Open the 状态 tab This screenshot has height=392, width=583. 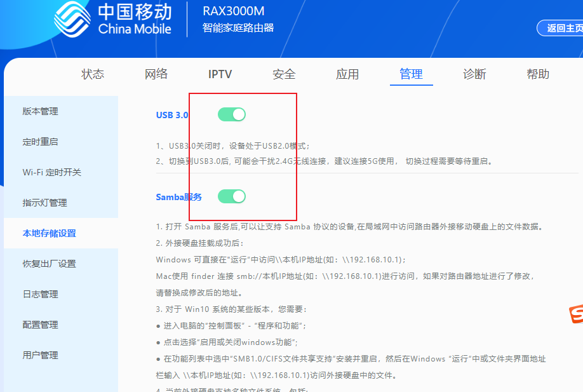pos(93,74)
